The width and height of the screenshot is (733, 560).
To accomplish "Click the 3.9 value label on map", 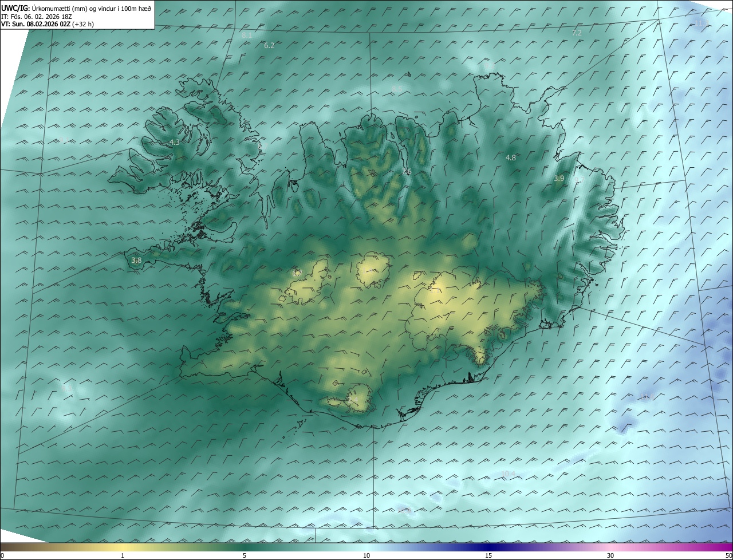I will click(x=559, y=179).
